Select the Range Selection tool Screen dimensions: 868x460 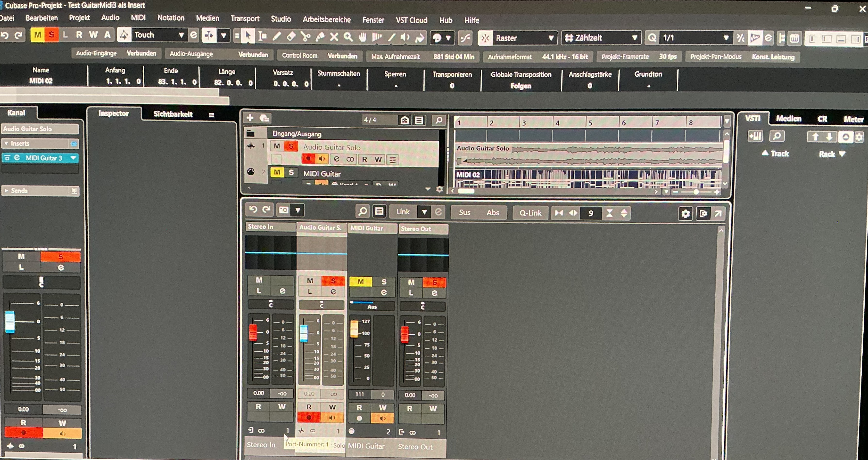point(262,37)
